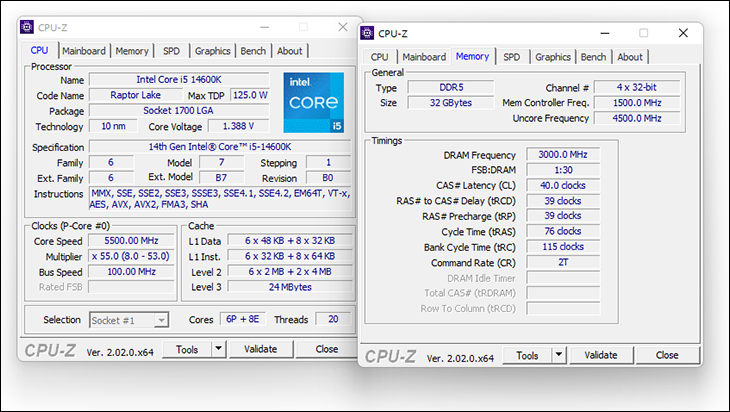Image resolution: width=730 pixels, height=412 pixels.
Task: Click Threads value 20
Action: pos(333,319)
